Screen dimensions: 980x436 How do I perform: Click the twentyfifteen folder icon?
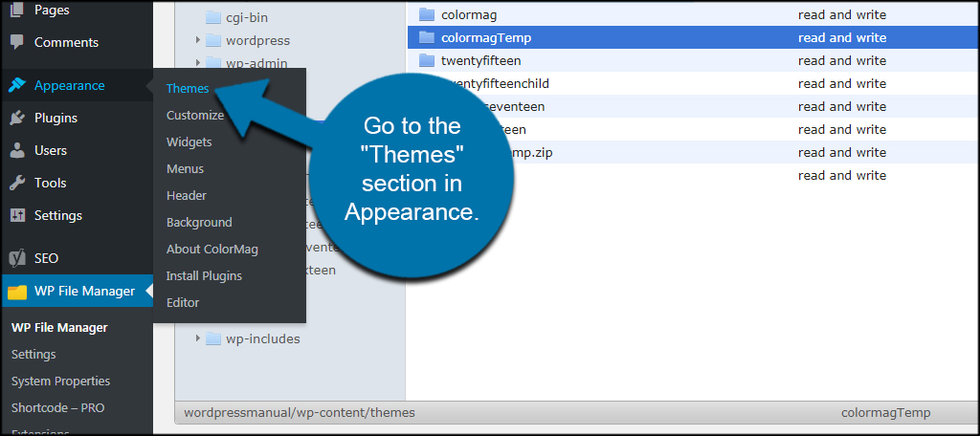(x=426, y=60)
